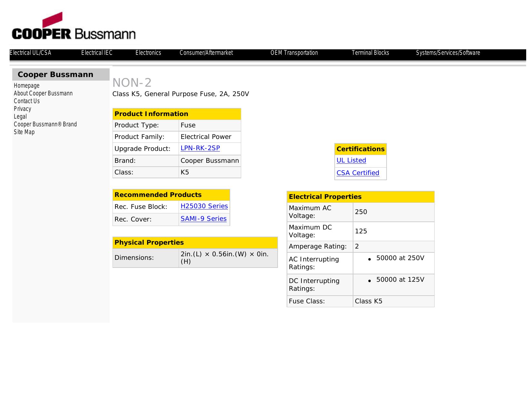Click the Electrical Properties table header

[360, 197]
